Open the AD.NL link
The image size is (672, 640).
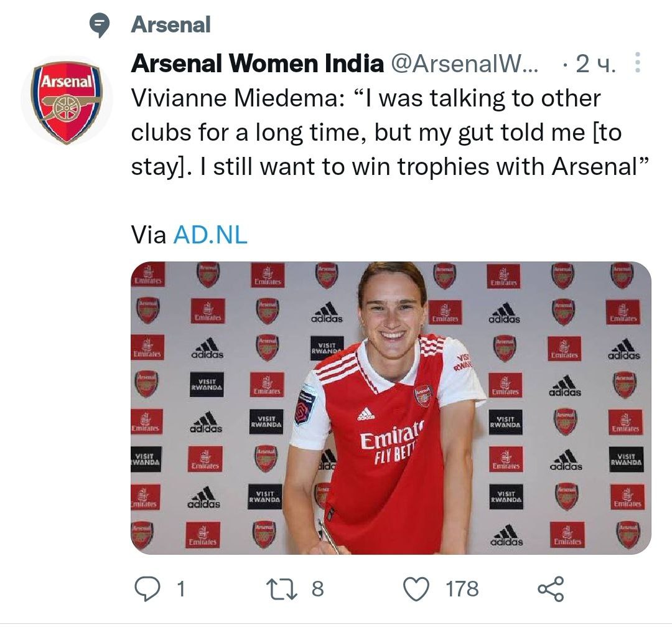tap(210, 235)
